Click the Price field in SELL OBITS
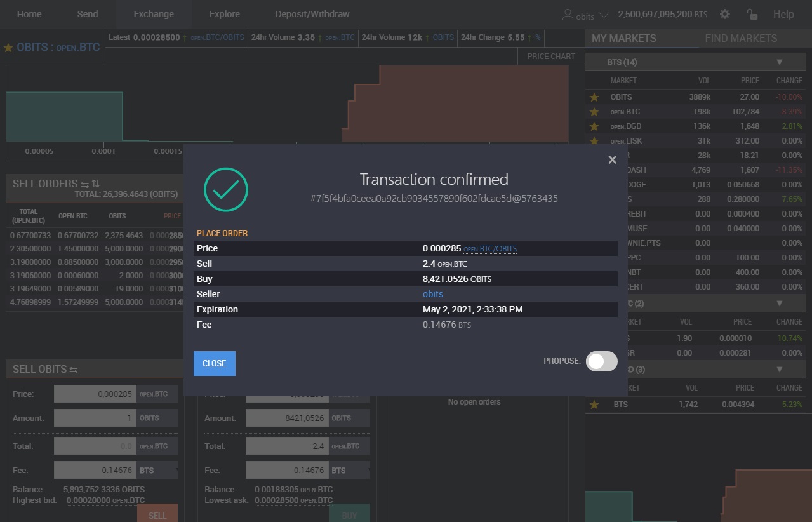 (95, 394)
